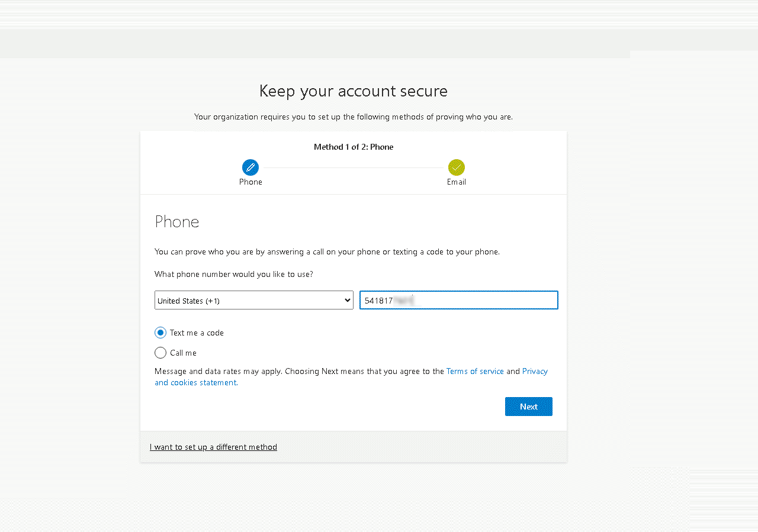
Task: Click the Method 1 of 2: Phone header
Action: coord(354,147)
